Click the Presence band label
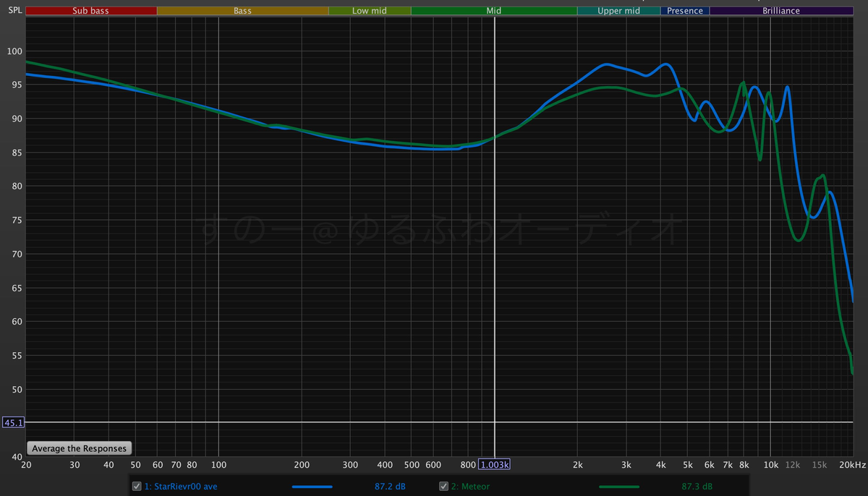Screen dimensions: 868x496 (x=685, y=11)
